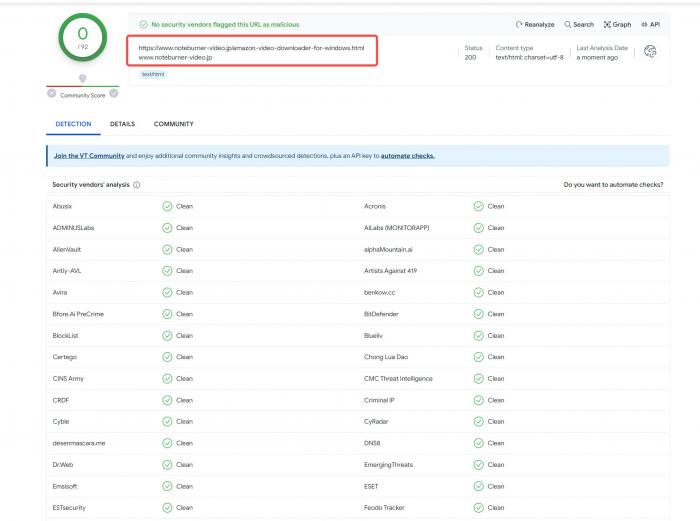Click the Emsisoft vendor name
Screen dimensions: 700x521
click(65, 487)
